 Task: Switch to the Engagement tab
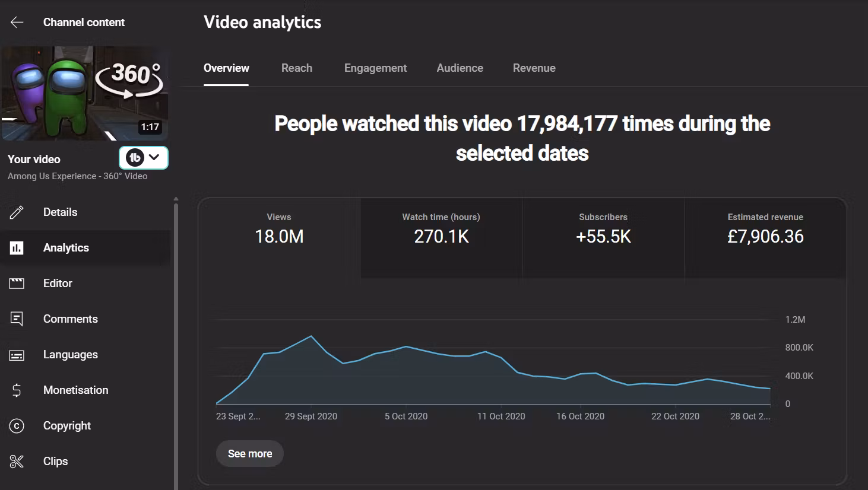pyautogui.click(x=375, y=68)
